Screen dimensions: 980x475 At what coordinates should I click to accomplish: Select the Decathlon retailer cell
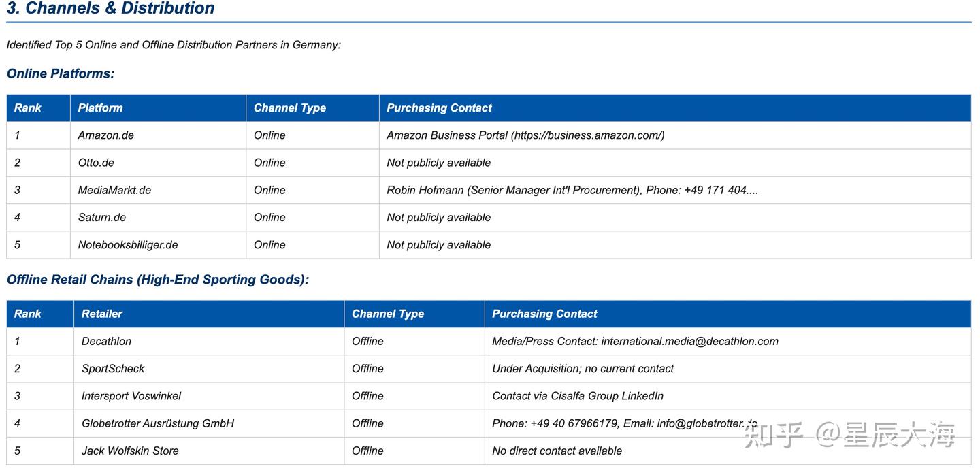tap(107, 342)
